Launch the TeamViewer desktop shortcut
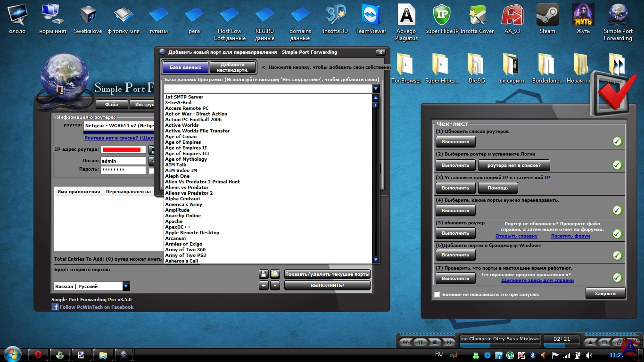 click(371, 19)
